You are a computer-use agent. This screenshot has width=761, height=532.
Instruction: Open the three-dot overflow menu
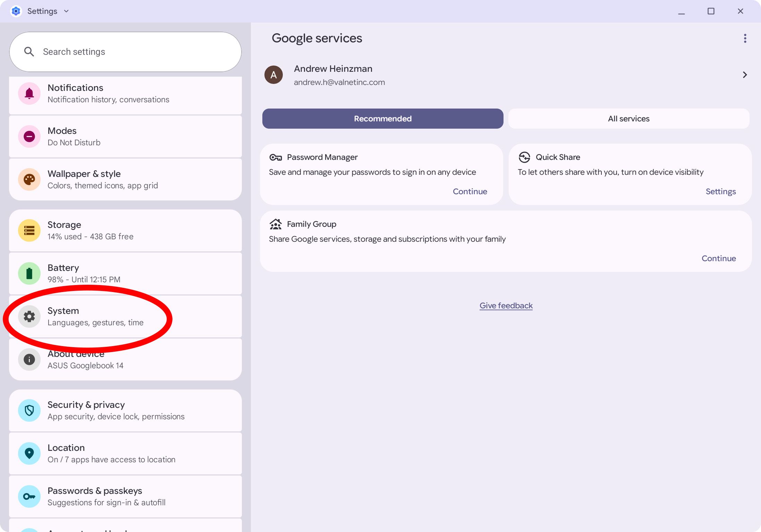click(x=745, y=38)
